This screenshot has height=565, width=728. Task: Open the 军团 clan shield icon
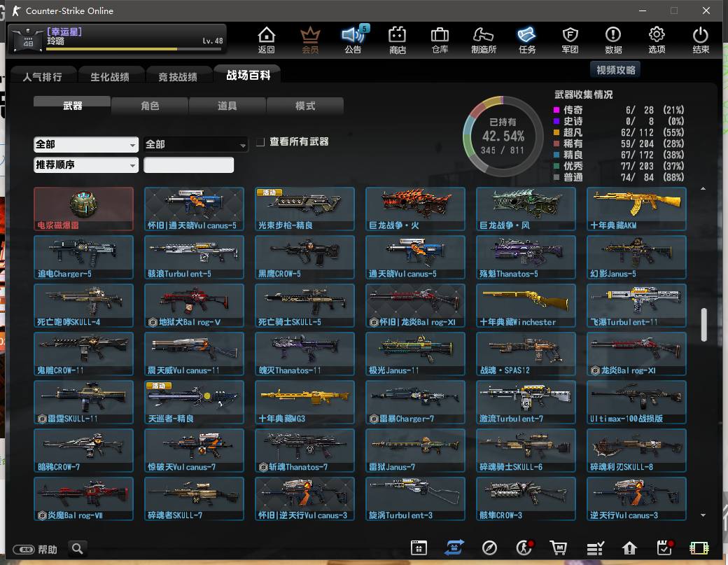(570, 40)
